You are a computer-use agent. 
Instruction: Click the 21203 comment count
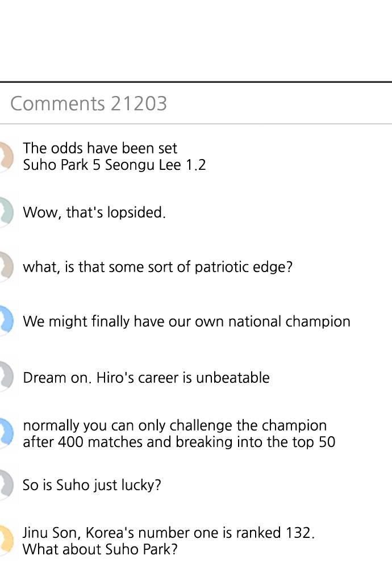[x=139, y=103]
